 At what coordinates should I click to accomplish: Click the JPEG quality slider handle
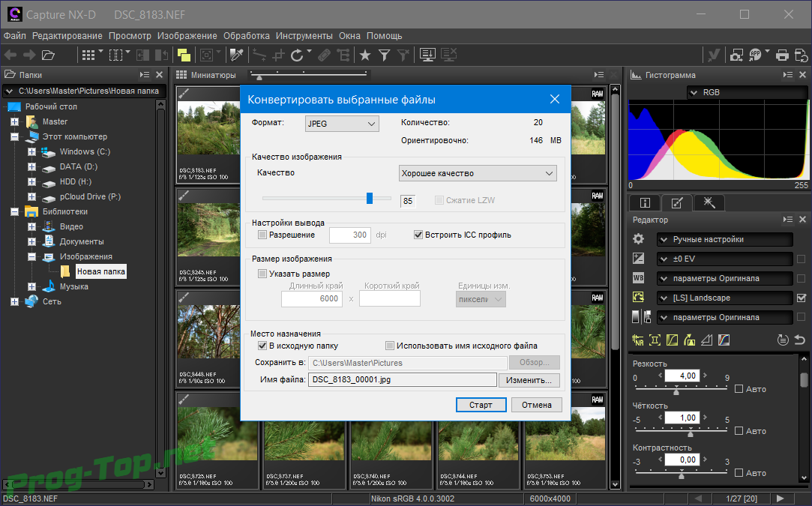370,198
